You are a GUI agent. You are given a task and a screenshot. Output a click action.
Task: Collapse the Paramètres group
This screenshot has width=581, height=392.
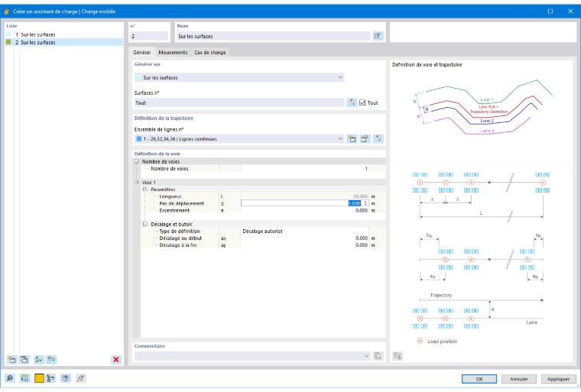click(x=145, y=190)
